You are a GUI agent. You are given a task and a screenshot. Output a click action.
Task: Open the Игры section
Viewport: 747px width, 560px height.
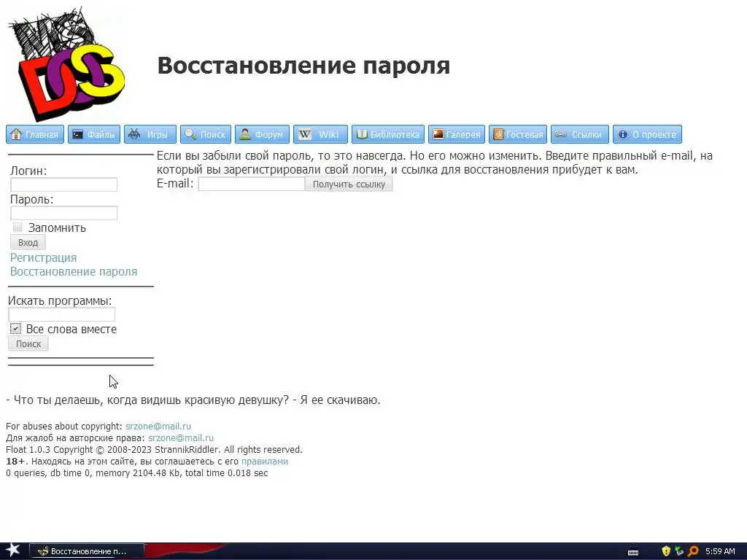[x=150, y=134]
